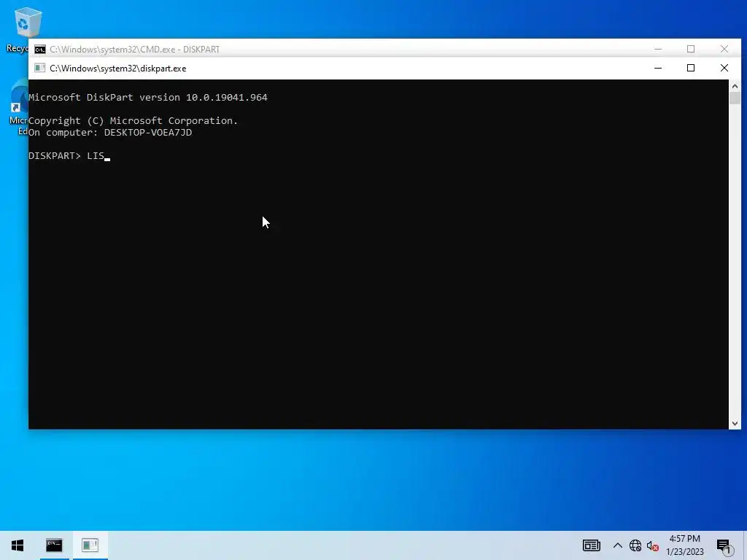Open the network status tray icon
This screenshot has height=560, width=747.
tap(635, 545)
